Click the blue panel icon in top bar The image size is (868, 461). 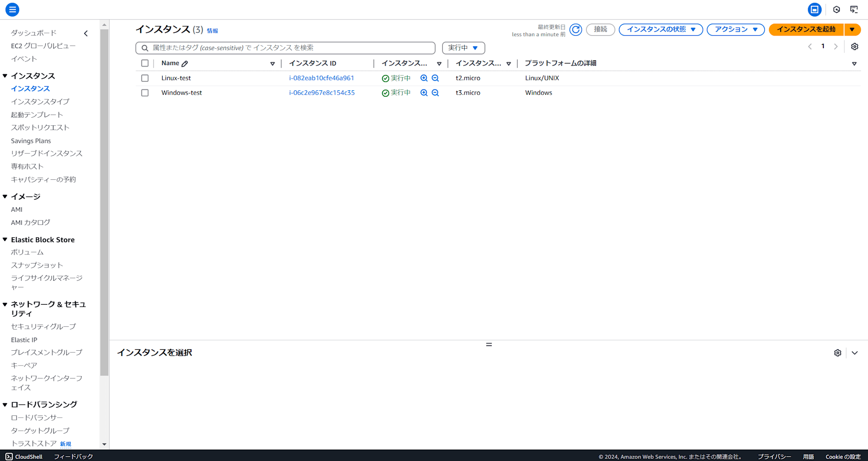point(815,9)
